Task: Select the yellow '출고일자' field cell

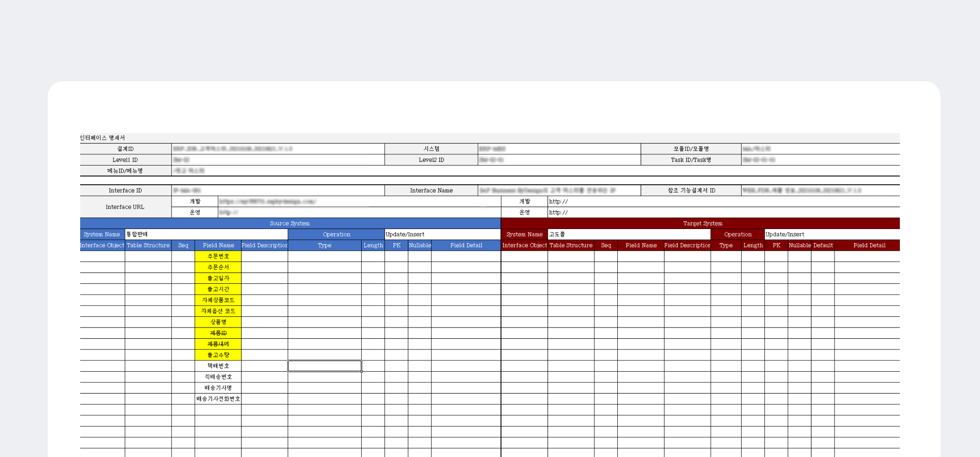Action: pyautogui.click(x=218, y=278)
